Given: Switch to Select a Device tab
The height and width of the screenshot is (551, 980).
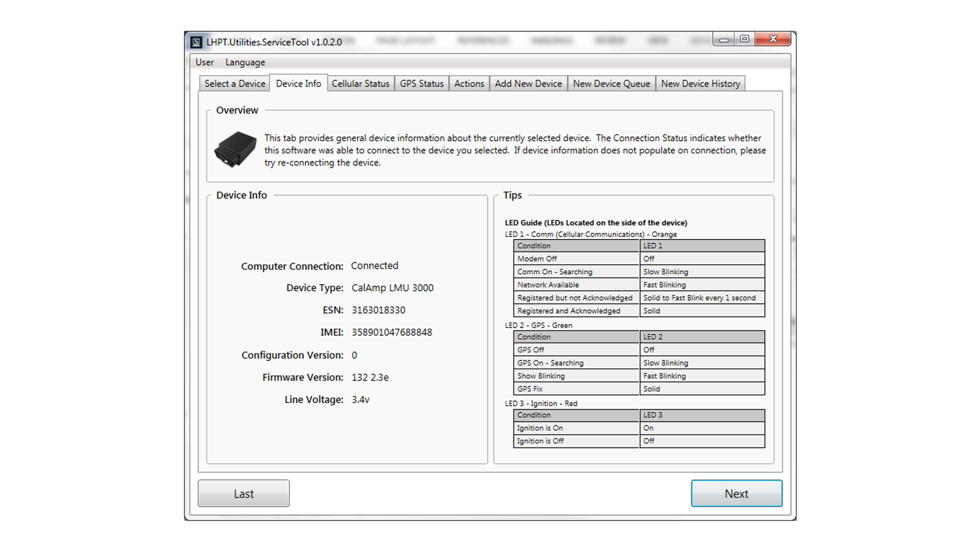Looking at the screenshot, I should coord(235,84).
